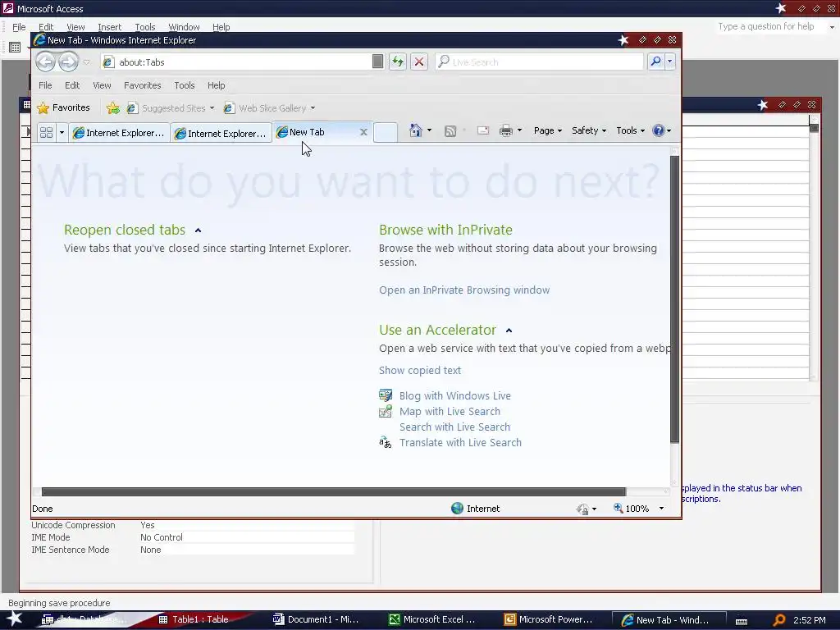The image size is (840, 630).
Task: Click the Access table view icon
Action: click(15, 48)
